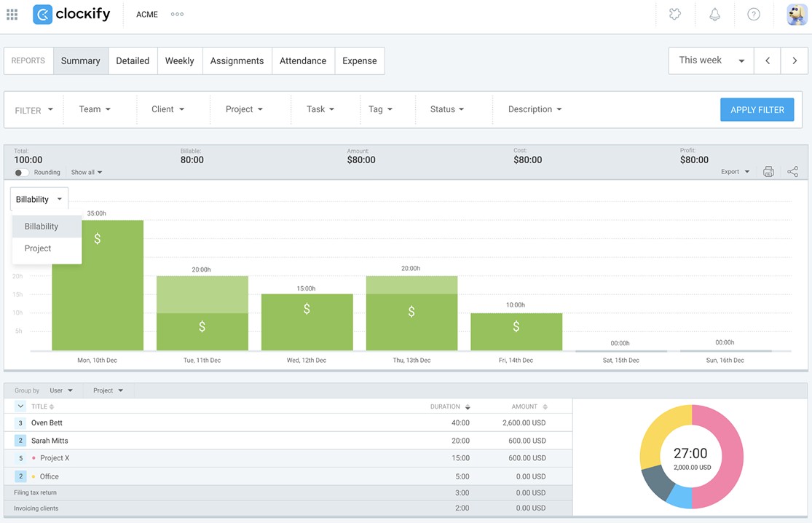Click the Clockify logo

tap(71, 15)
